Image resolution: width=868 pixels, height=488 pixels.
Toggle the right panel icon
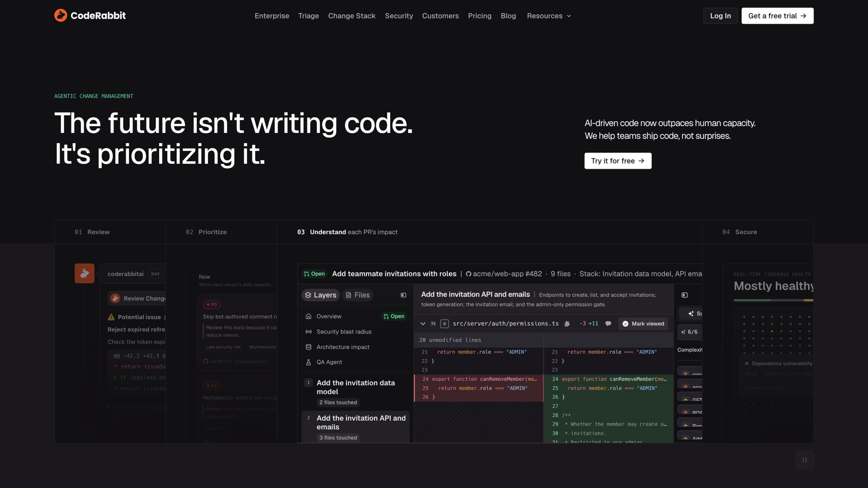coord(684,295)
